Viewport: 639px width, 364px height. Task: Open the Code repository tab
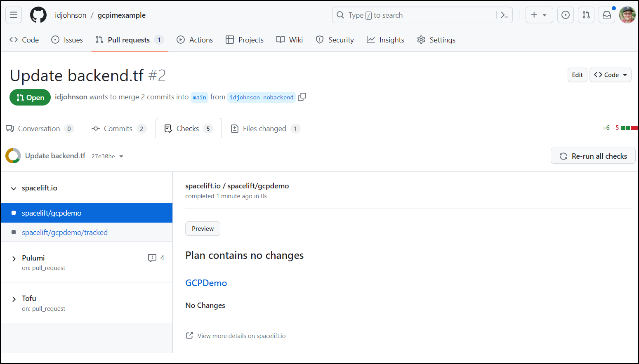pos(24,40)
